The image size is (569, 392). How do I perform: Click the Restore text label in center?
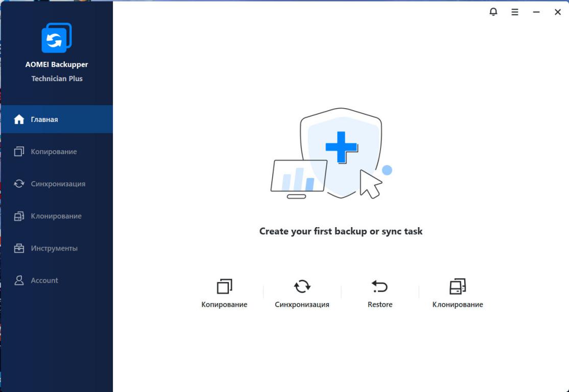pos(380,305)
